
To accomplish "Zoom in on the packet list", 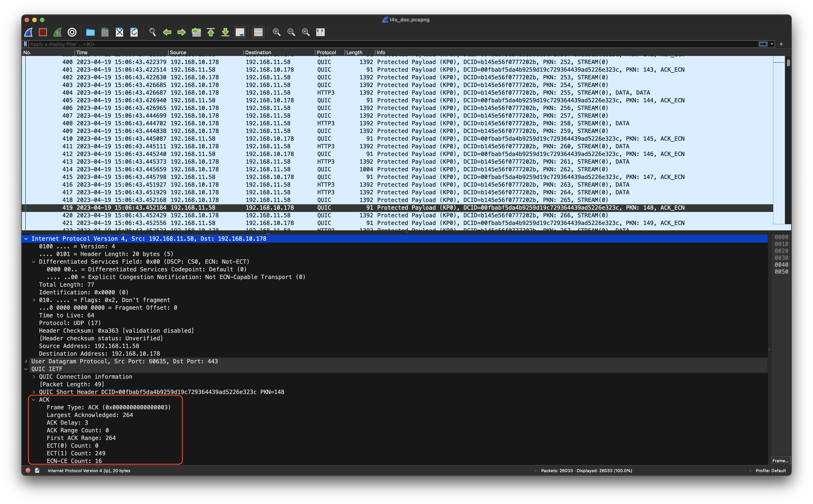I will [x=276, y=32].
